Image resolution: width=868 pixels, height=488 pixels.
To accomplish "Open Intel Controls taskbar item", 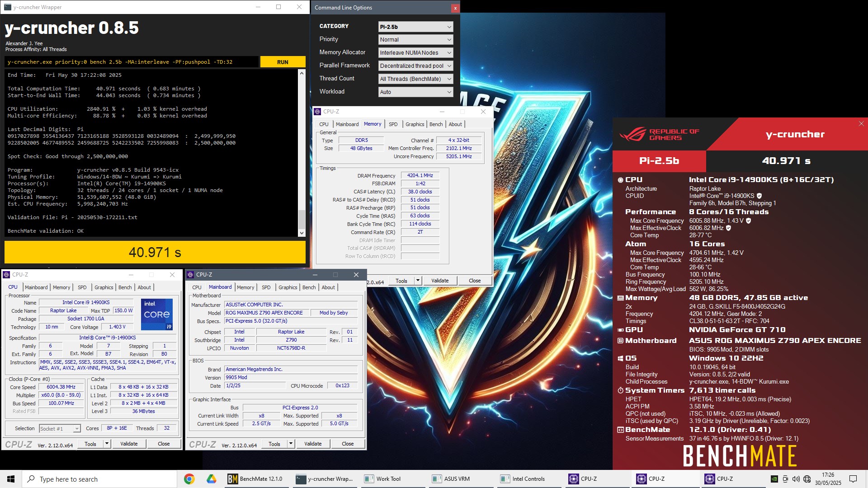I will tap(528, 479).
